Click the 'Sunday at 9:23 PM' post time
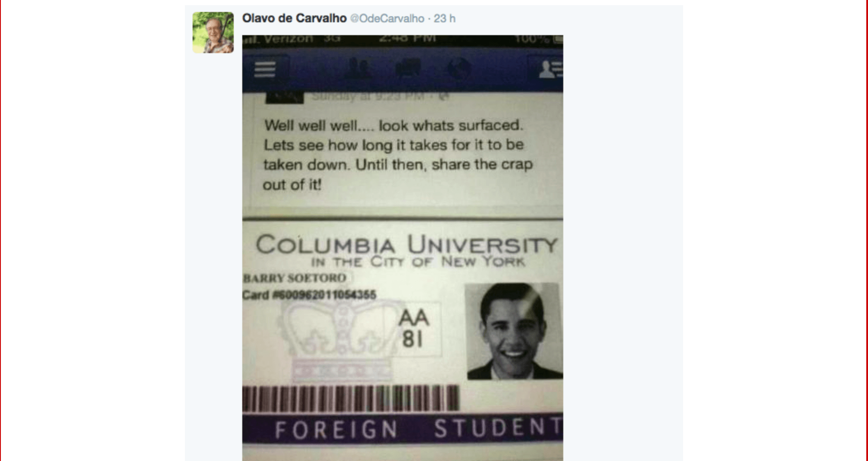Image resolution: width=868 pixels, height=461 pixels. coord(369,96)
